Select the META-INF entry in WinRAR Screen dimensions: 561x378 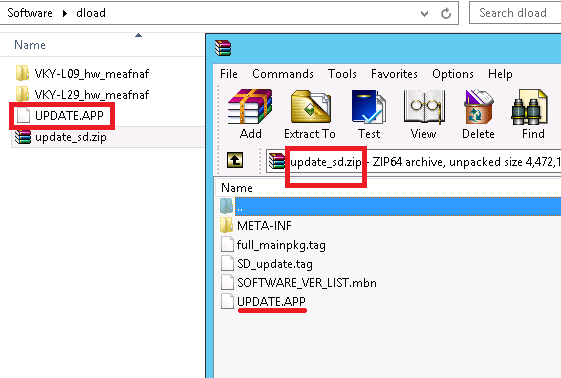click(264, 226)
